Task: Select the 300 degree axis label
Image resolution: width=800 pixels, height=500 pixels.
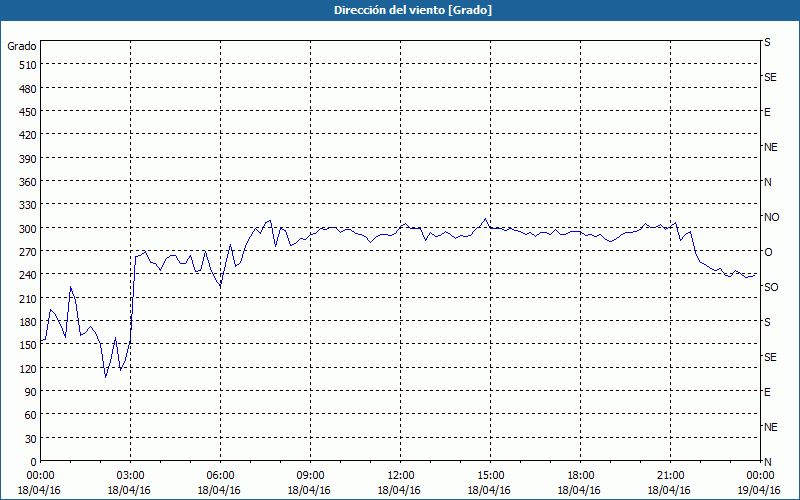Action: [x=28, y=229]
